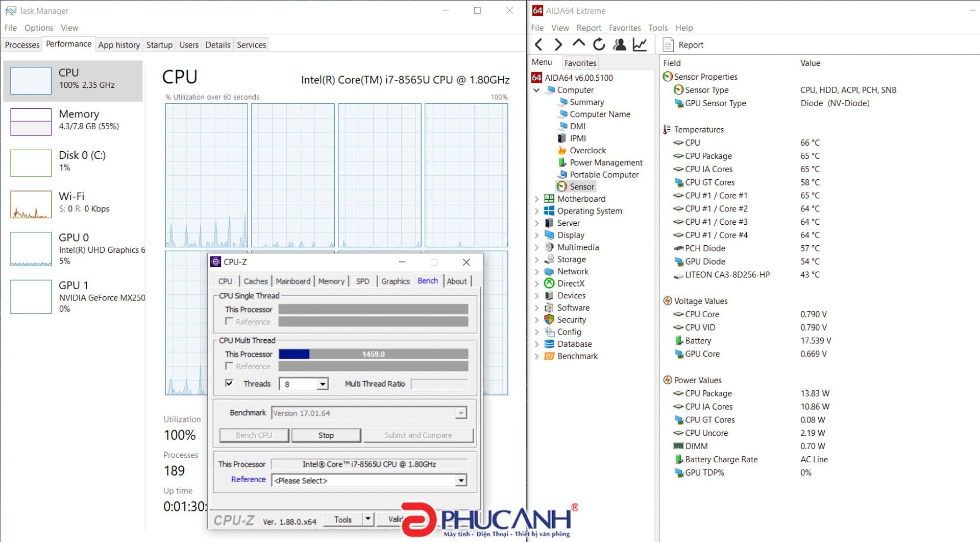Toggle multi thread Reference checkbox in CPU-Z
980x542 pixels.
click(x=229, y=366)
